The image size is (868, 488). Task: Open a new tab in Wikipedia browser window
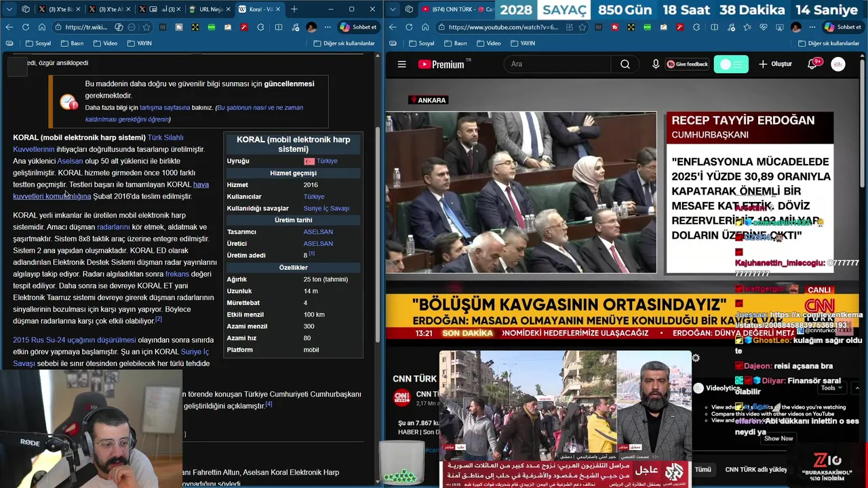[x=294, y=9]
